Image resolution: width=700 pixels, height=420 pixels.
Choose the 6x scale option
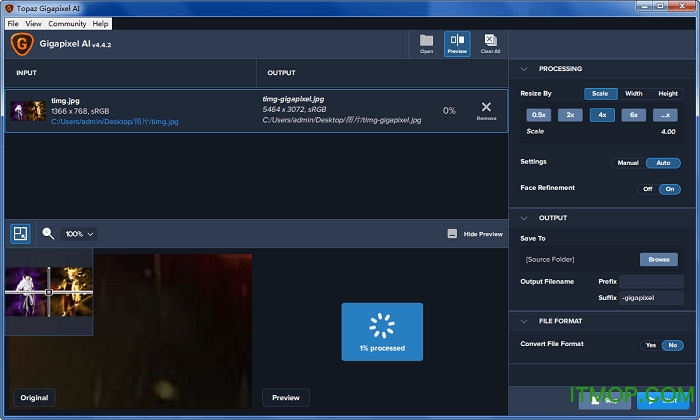(x=633, y=115)
